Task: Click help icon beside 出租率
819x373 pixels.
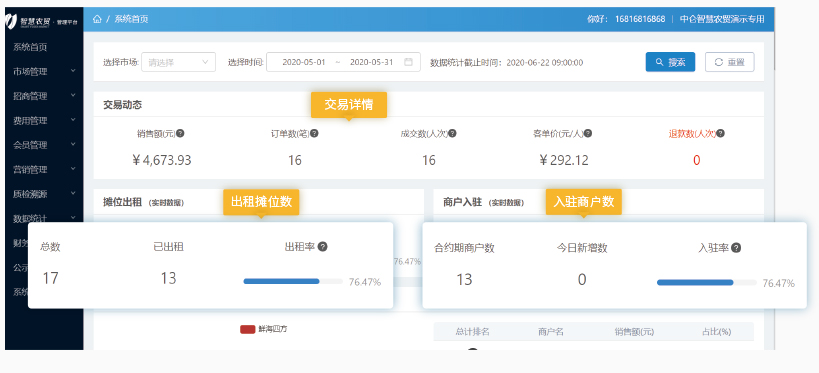Action: (x=322, y=247)
